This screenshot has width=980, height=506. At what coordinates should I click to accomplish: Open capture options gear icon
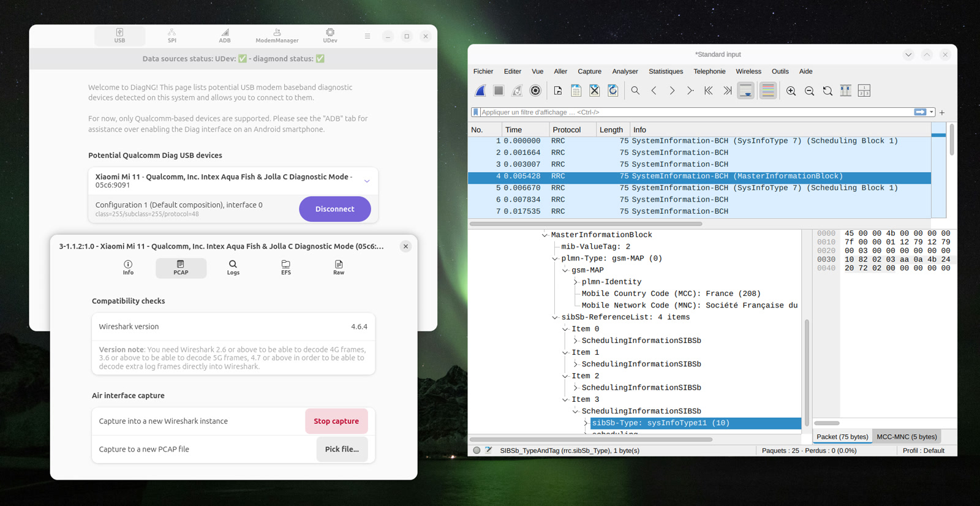point(535,91)
